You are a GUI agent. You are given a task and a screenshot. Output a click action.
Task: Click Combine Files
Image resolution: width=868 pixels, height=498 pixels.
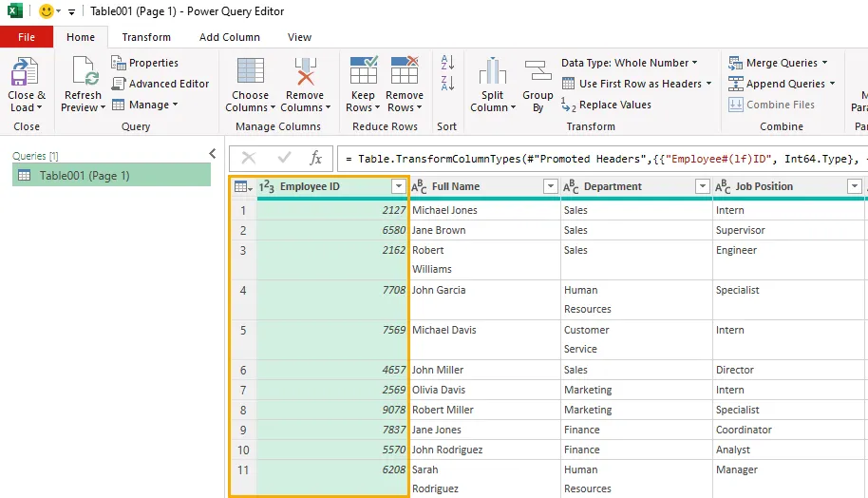pyautogui.click(x=772, y=105)
